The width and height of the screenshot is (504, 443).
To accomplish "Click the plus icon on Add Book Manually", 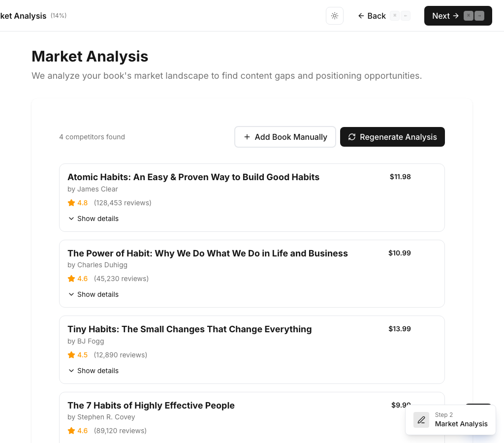I will [247, 137].
